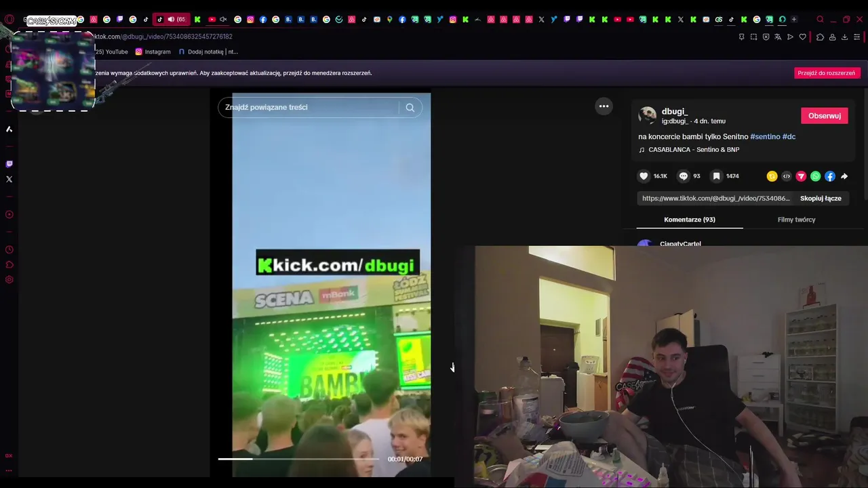868x488 pixels.
Task: Switch to the Filmy twórcy tab
Action: 796,220
